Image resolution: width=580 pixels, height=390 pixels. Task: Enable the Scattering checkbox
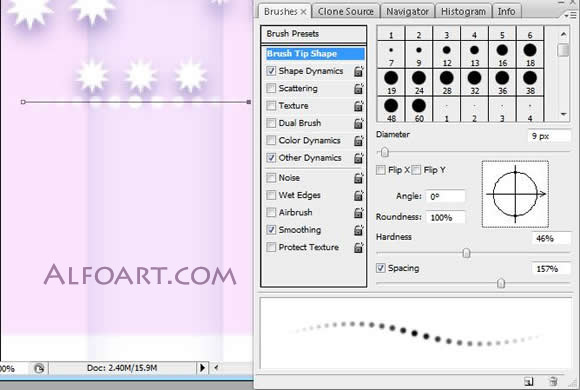click(x=271, y=88)
